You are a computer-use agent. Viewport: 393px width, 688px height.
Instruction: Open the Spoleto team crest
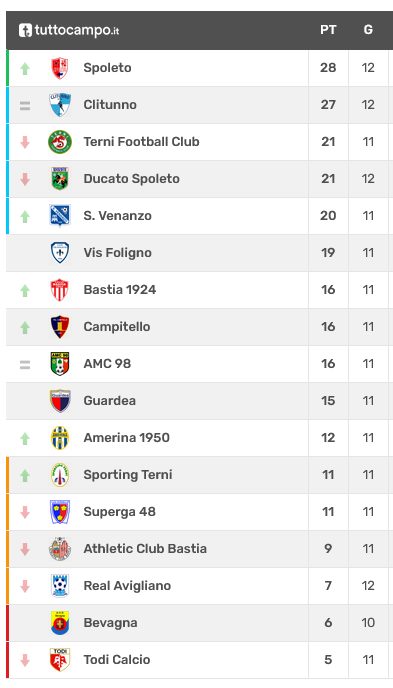[60, 68]
